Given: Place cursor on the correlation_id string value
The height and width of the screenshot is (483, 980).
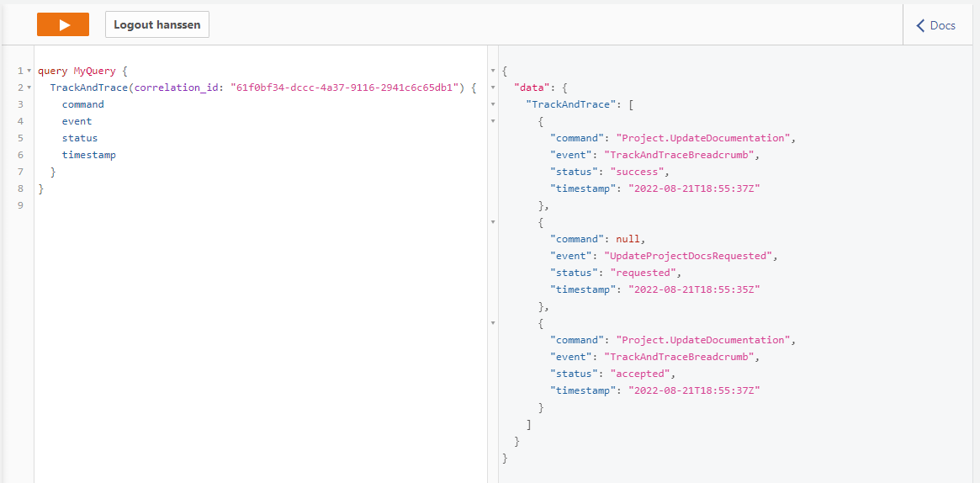Looking at the screenshot, I should 347,88.
